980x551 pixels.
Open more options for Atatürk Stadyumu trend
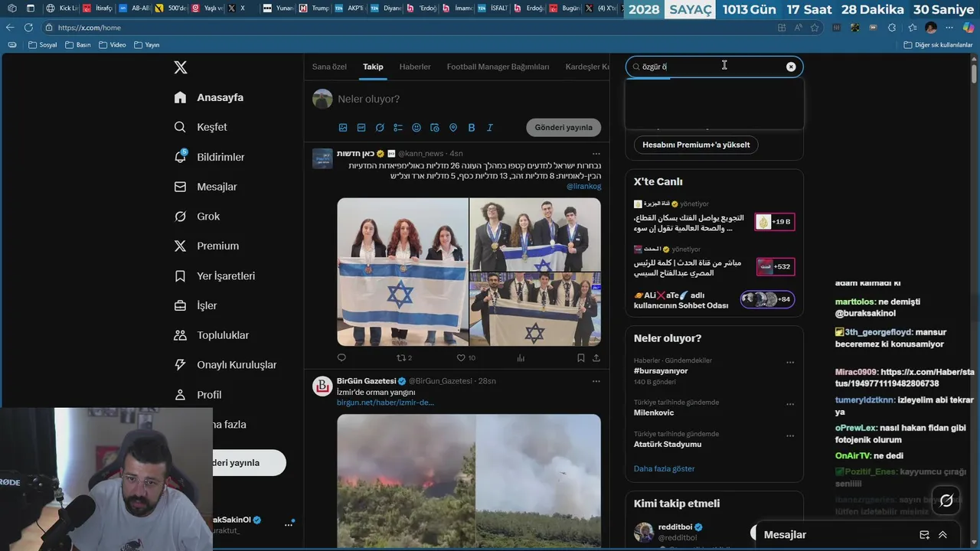point(790,436)
